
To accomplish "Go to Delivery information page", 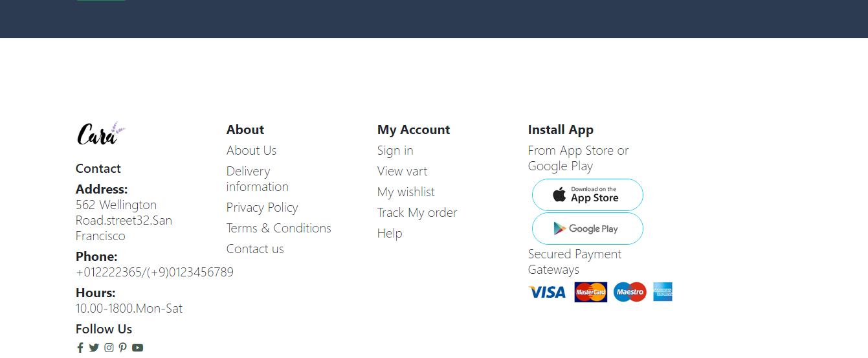I will click(x=258, y=179).
